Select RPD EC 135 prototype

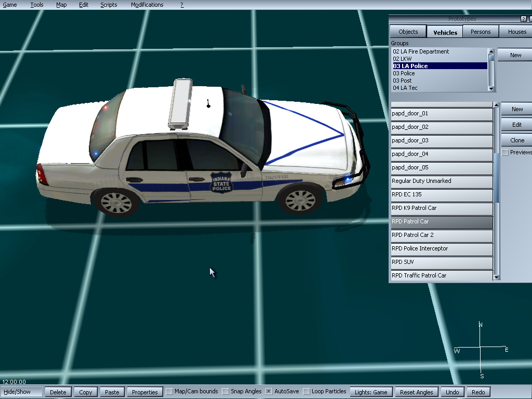[x=442, y=195]
